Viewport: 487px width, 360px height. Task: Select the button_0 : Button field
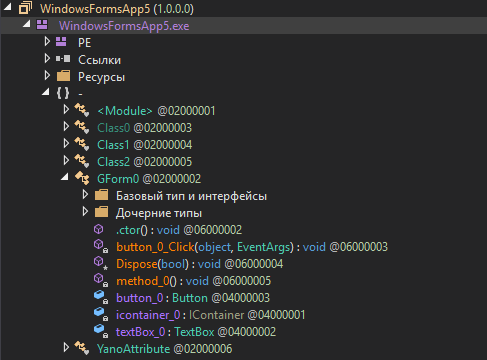point(193,298)
